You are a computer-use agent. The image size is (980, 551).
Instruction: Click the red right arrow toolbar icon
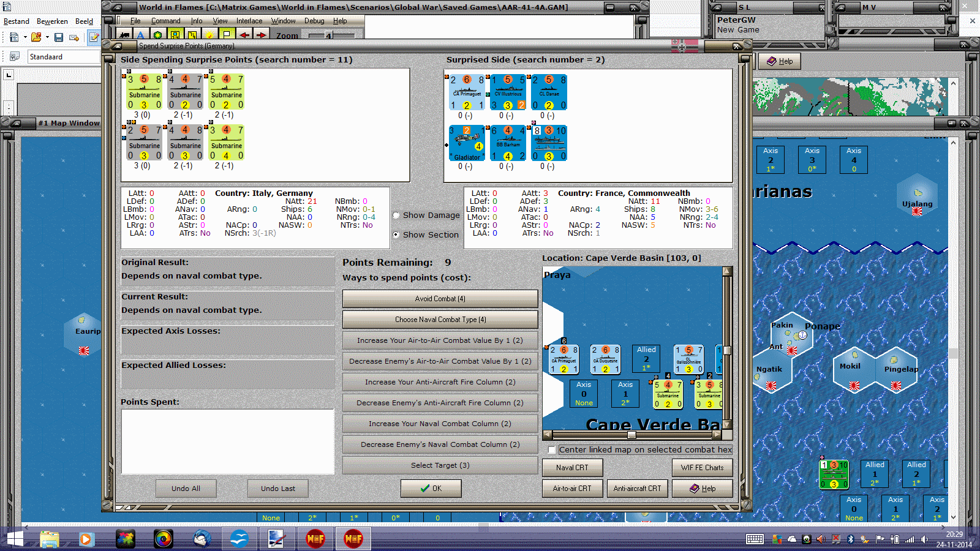click(x=262, y=35)
